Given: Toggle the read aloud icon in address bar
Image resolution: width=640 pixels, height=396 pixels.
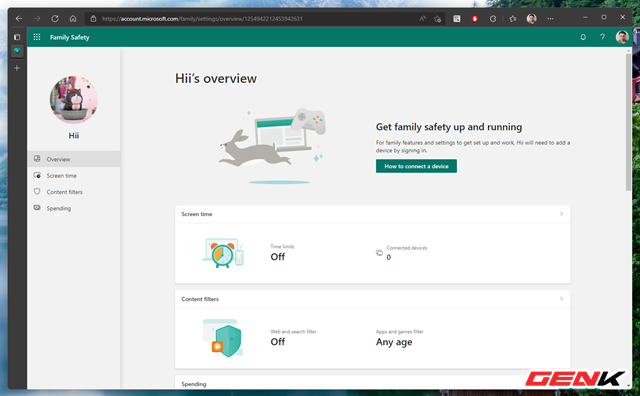Looking at the screenshot, I should [x=422, y=19].
